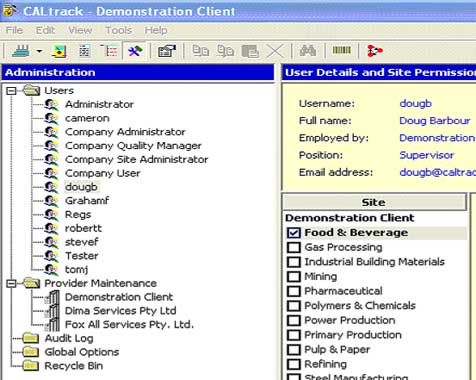Click the user icon beside stevef
476x380 pixels.
pyautogui.click(x=51, y=242)
